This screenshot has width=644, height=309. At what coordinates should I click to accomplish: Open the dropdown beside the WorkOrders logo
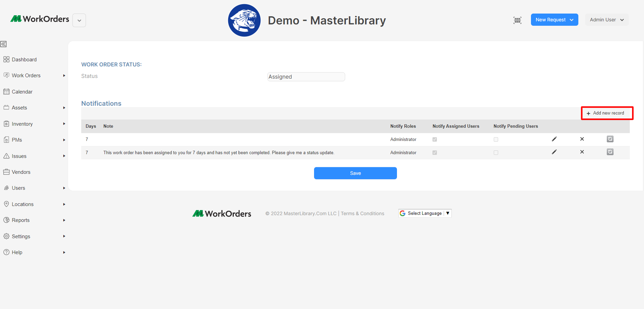pos(79,20)
